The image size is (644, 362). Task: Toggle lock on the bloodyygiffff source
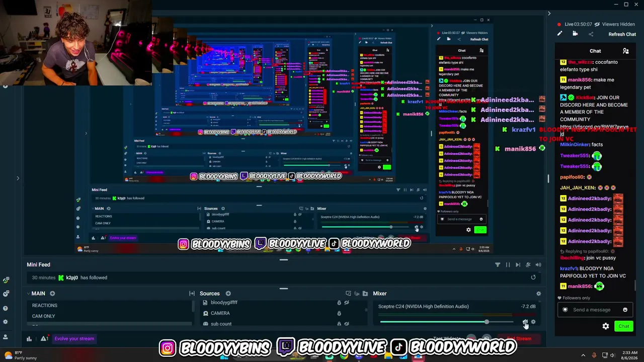pyautogui.click(x=339, y=303)
